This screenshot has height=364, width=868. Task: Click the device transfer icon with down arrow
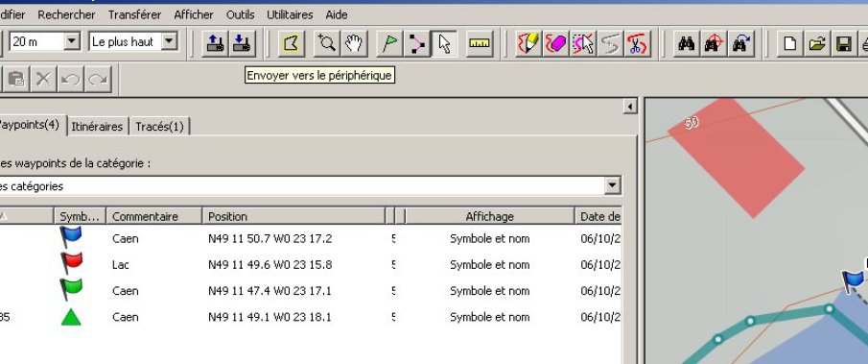pyautogui.click(x=242, y=43)
